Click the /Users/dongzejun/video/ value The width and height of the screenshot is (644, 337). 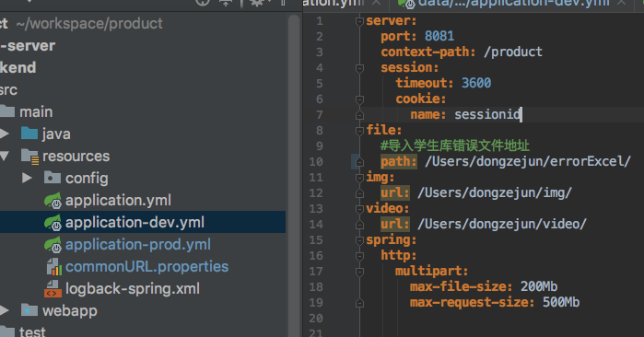point(502,224)
